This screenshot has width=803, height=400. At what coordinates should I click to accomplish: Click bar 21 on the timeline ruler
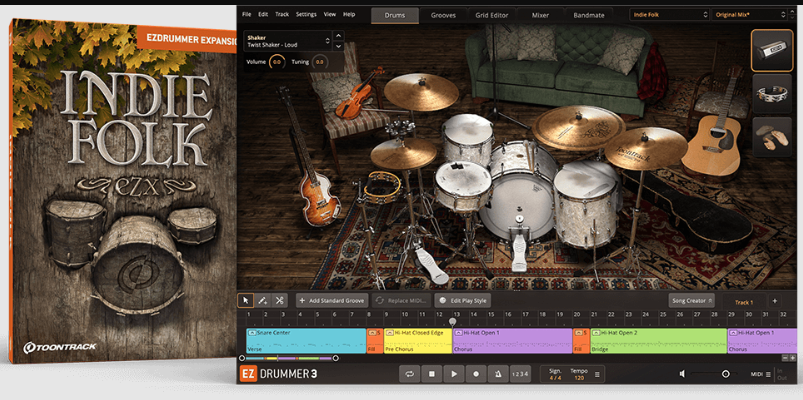coord(594,314)
